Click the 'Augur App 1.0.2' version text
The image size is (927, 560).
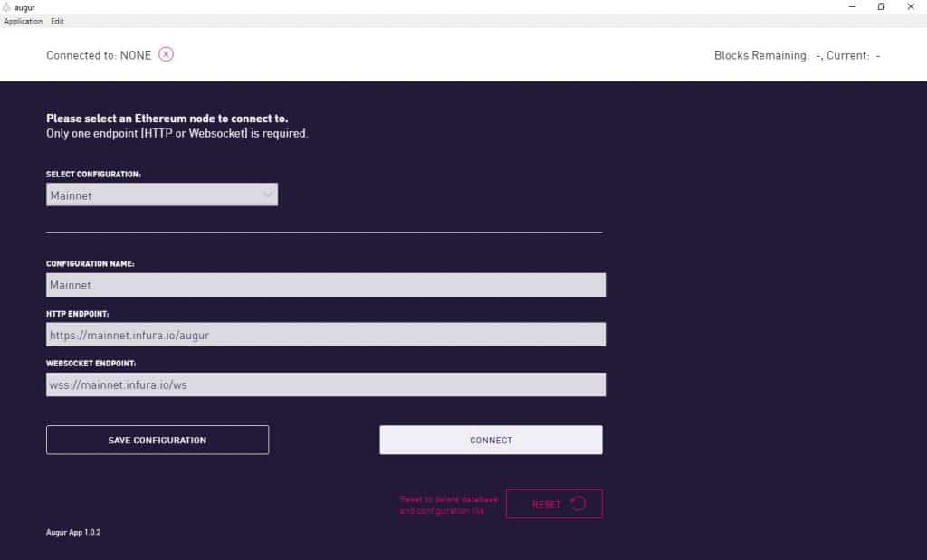coord(73,532)
